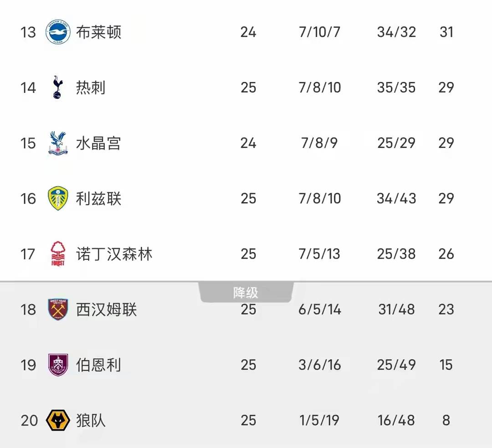Screen dimensions: 492x448
Task: Open 水晶宫 team details
Action: coord(98,143)
